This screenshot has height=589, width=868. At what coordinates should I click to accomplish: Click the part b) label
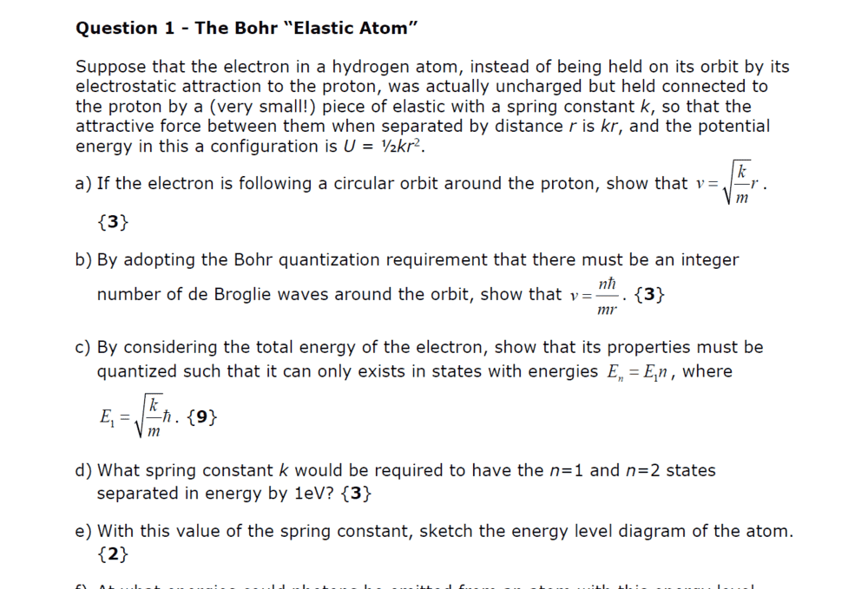pyautogui.click(x=84, y=259)
